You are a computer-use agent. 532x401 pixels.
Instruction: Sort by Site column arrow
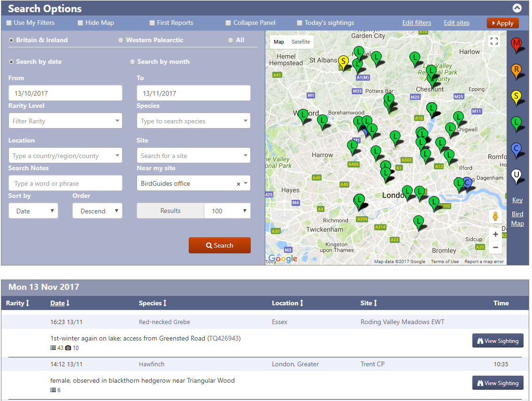click(375, 303)
